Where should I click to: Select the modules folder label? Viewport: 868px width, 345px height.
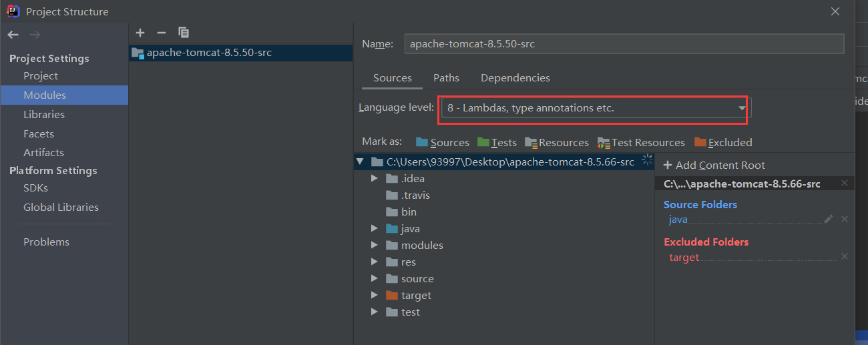[x=422, y=245]
